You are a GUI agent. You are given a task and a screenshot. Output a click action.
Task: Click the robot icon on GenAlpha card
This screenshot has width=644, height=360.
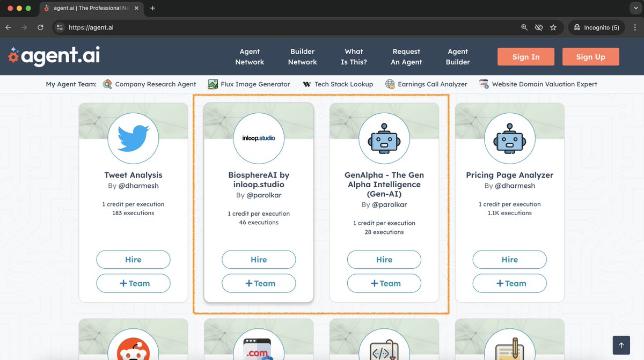point(384,138)
